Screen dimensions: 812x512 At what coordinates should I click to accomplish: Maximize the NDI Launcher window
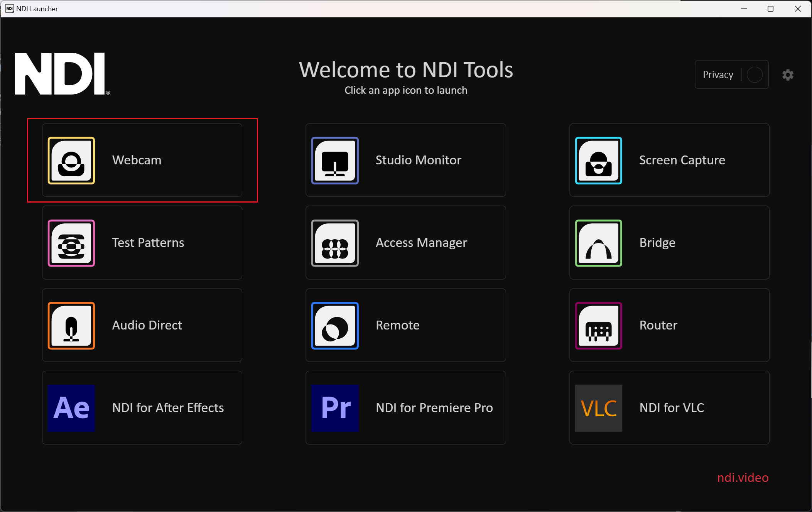coord(770,8)
